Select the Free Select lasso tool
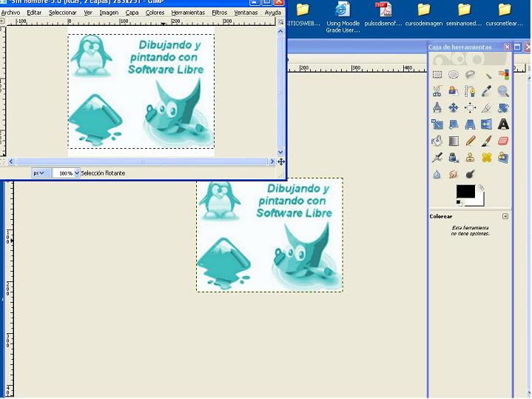Image resolution: width=532 pixels, height=399 pixels. click(x=470, y=75)
